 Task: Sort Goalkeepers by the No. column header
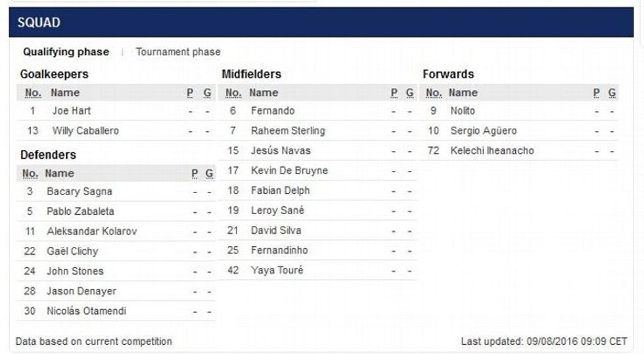click(33, 93)
